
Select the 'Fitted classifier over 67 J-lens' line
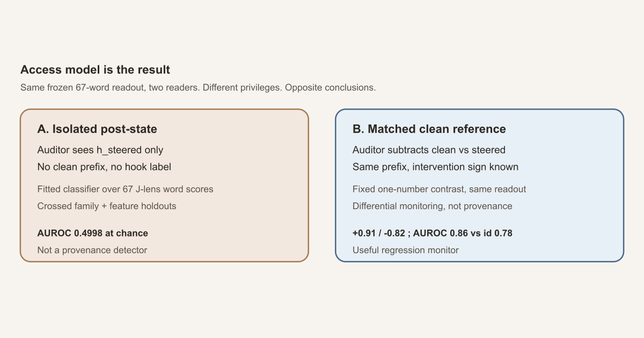[x=126, y=189]
